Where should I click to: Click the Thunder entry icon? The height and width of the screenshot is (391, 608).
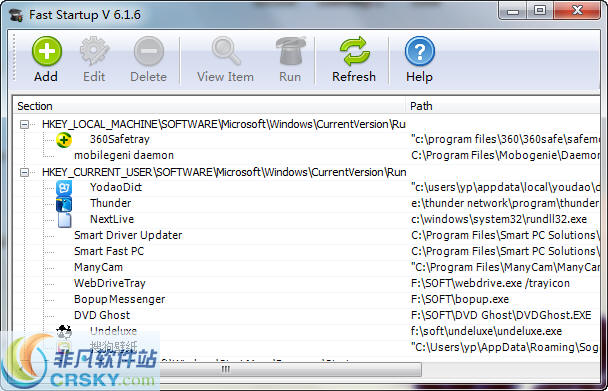pos(64,204)
